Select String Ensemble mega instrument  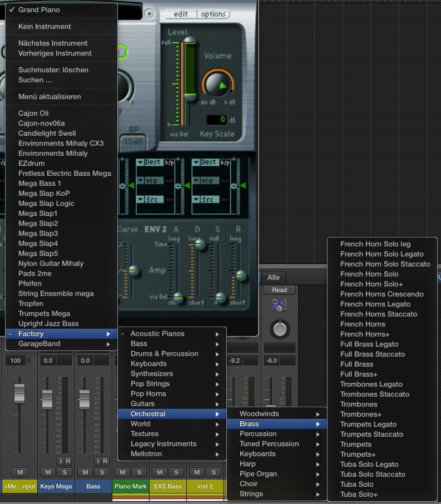(61, 294)
